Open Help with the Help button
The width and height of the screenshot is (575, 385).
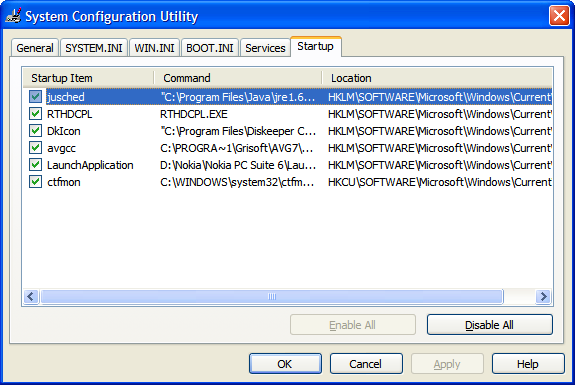(x=528, y=364)
